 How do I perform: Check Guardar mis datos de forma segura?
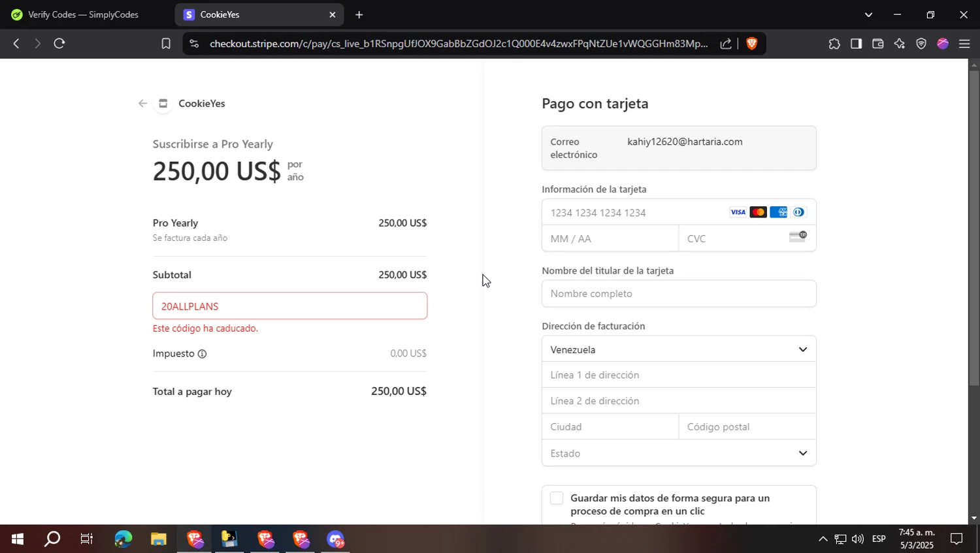tap(557, 498)
